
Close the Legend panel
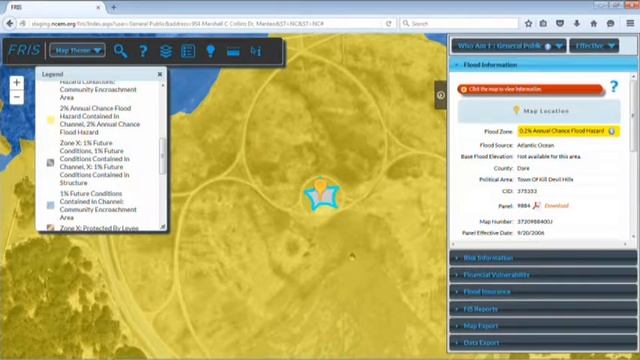(160, 74)
